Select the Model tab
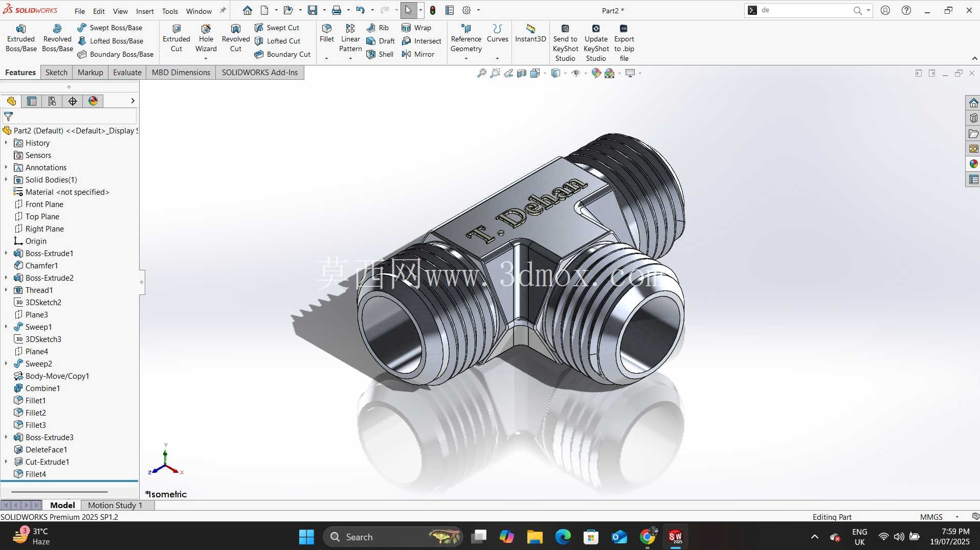 tap(62, 505)
